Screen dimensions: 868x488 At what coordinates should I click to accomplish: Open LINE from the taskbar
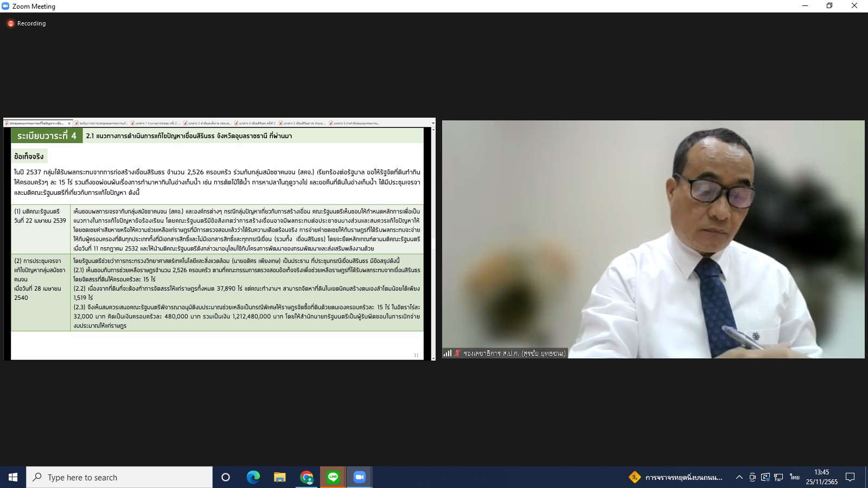[x=333, y=477]
